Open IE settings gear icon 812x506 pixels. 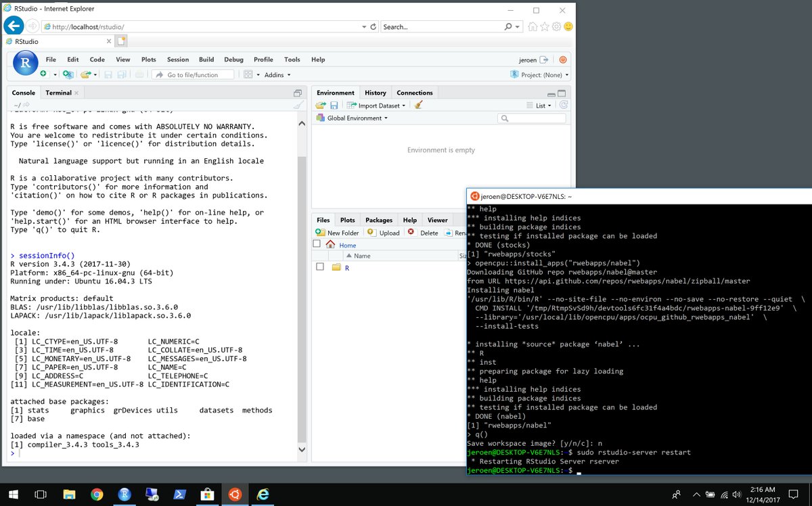pos(556,26)
